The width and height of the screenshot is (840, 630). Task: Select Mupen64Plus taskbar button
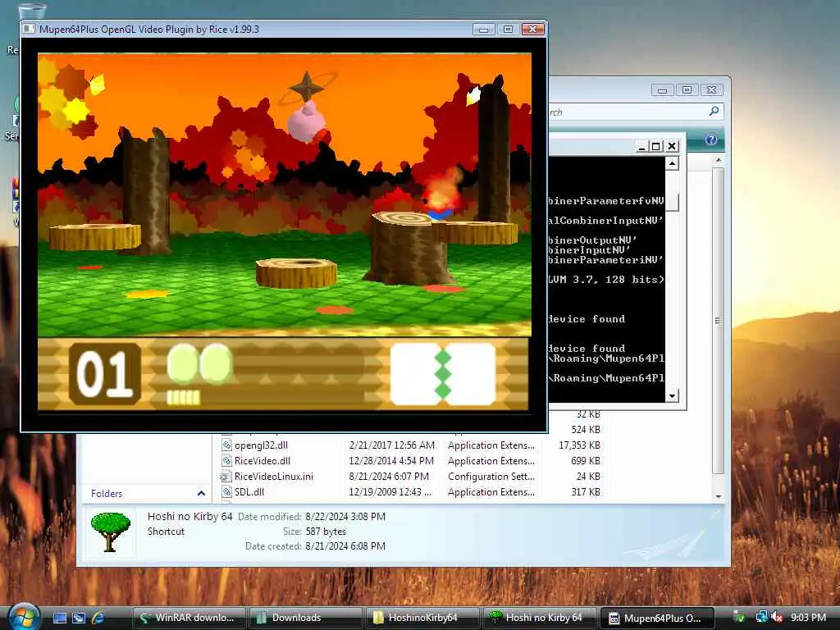pos(657,618)
